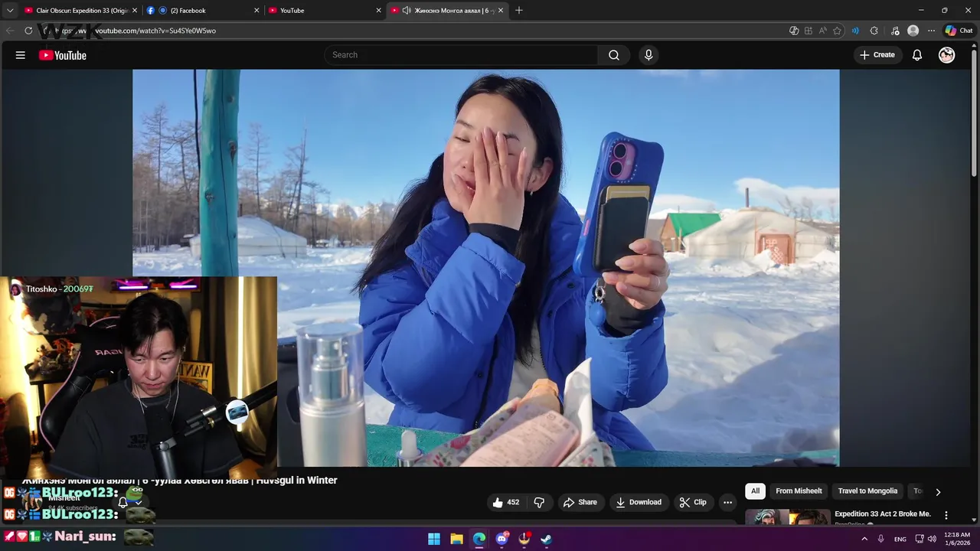Start voice search with the microphone icon

point(648,55)
